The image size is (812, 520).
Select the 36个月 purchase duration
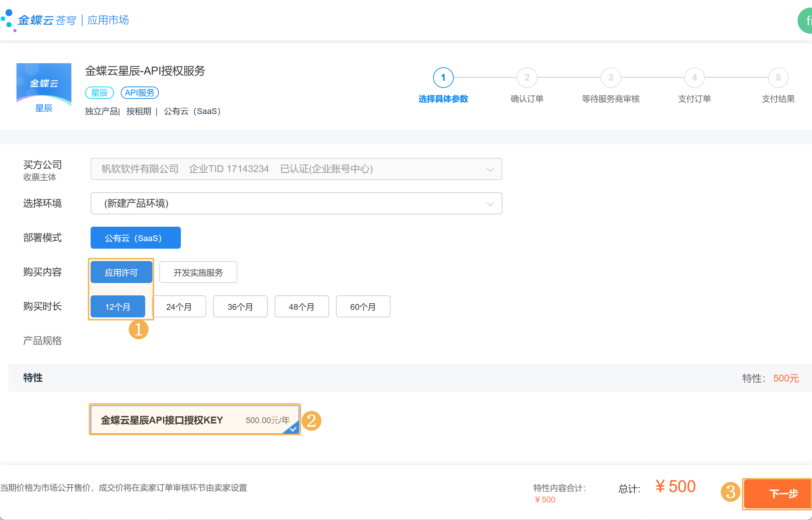point(240,306)
